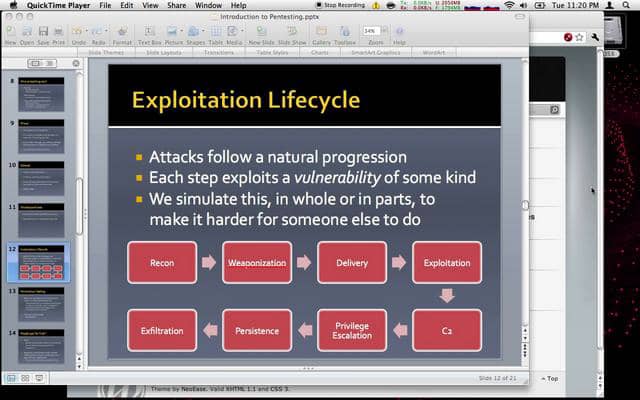Click the Help toolbar icon
640x400 pixels.
tap(400, 32)
